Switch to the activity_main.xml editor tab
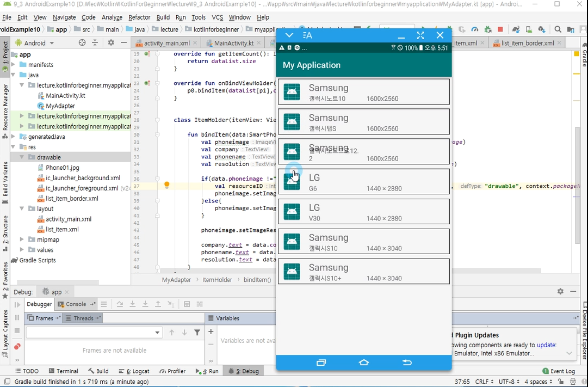 [166, 43]
